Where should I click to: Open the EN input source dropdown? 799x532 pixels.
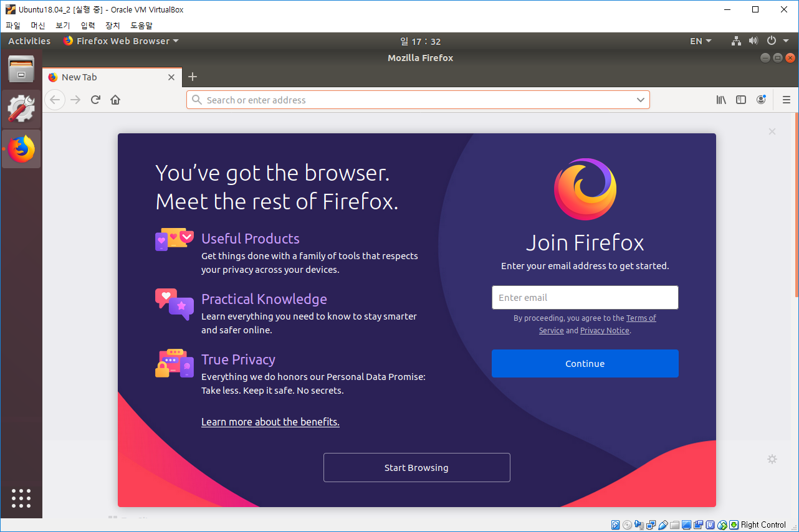coord(701,41)
